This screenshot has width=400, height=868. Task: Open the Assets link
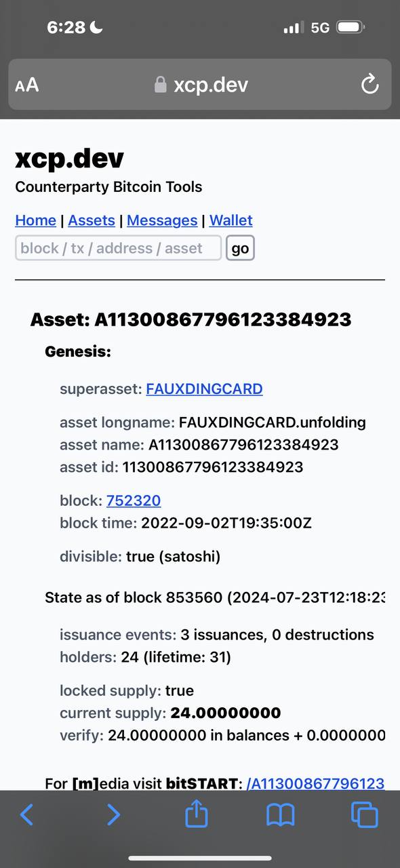pos(92,220)
